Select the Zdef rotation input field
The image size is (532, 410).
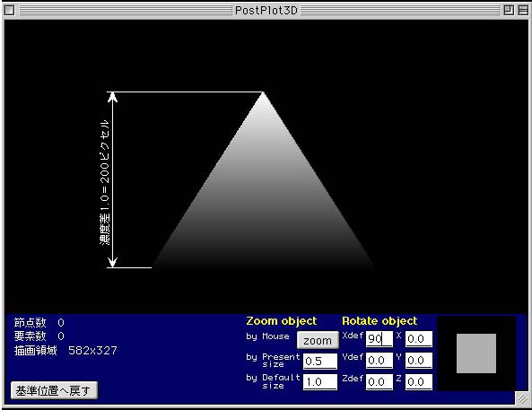coord(379,382)
